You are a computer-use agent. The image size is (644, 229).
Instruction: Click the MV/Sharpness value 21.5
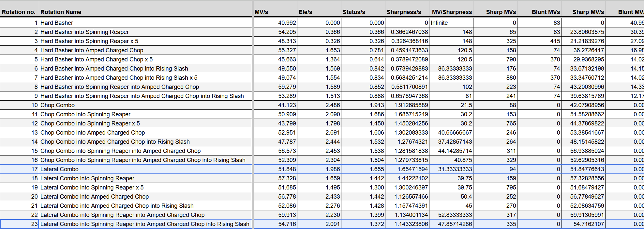[x=451, y=105]
